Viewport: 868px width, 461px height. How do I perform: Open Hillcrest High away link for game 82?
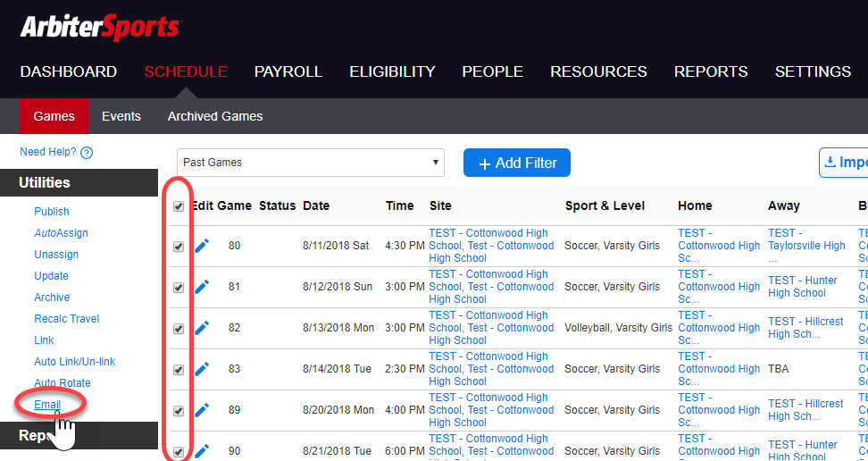[x=805, y=328]
